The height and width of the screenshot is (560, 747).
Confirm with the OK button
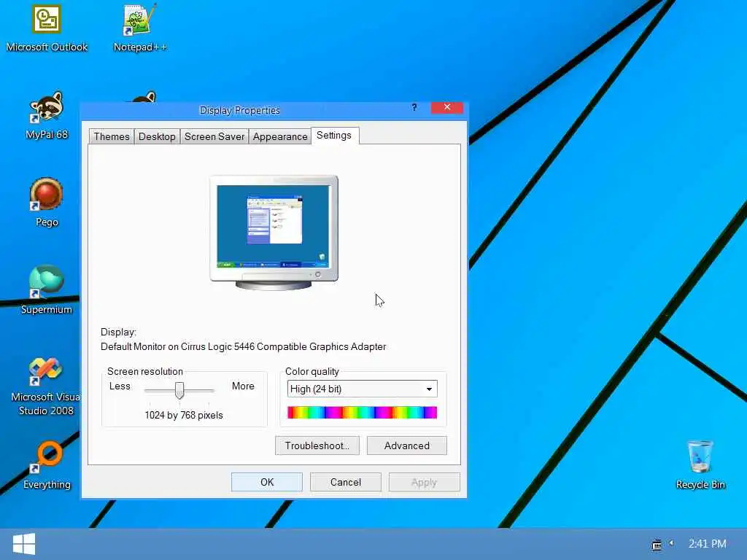tap(267, 482)
